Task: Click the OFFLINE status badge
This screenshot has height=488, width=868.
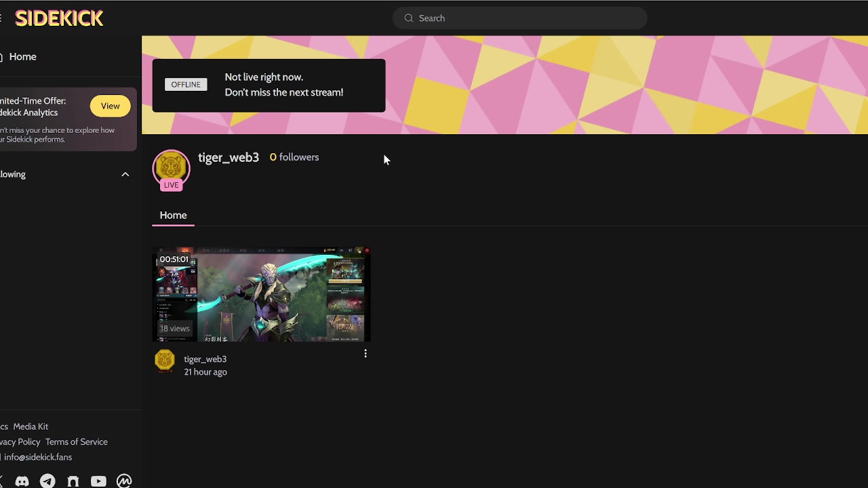Action: point(186,85)
